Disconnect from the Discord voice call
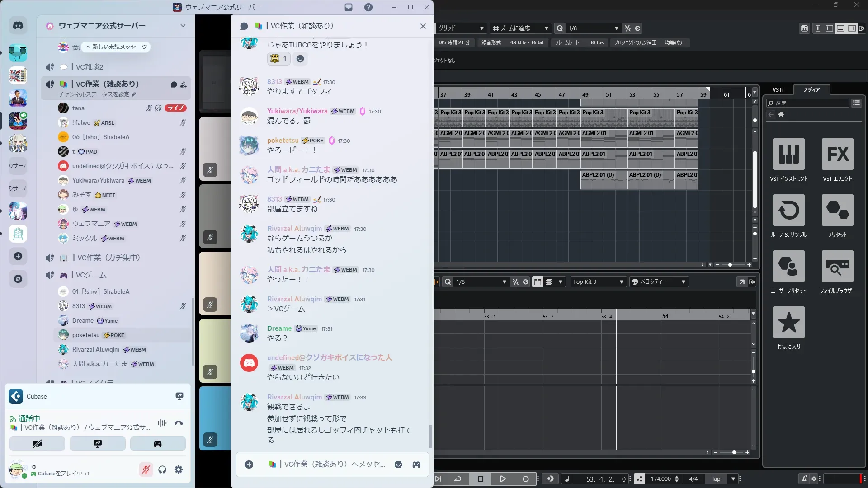 [179, 423]
